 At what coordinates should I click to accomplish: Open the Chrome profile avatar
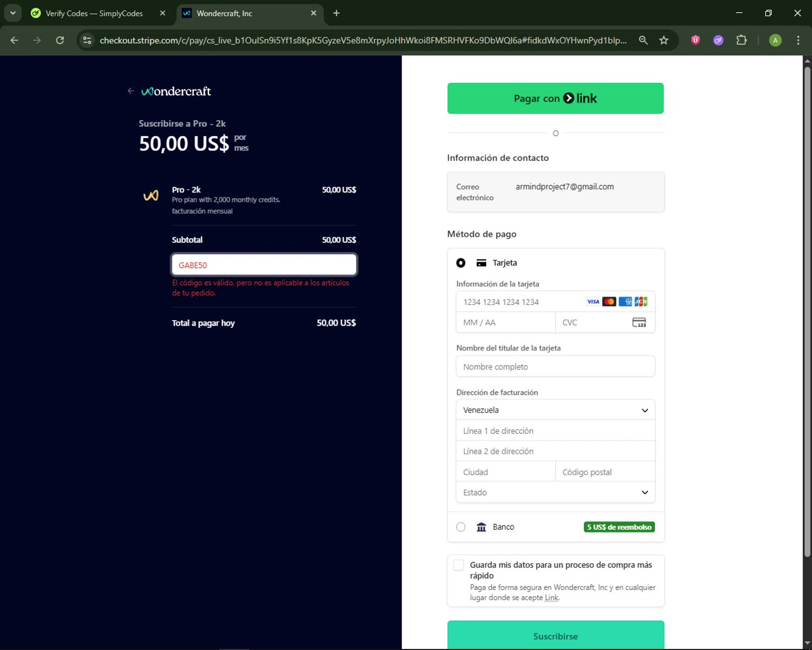(x=775, y=40)
